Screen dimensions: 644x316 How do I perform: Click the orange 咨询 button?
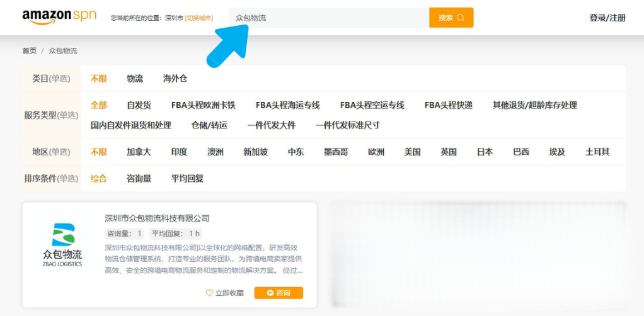click(279, 293)
